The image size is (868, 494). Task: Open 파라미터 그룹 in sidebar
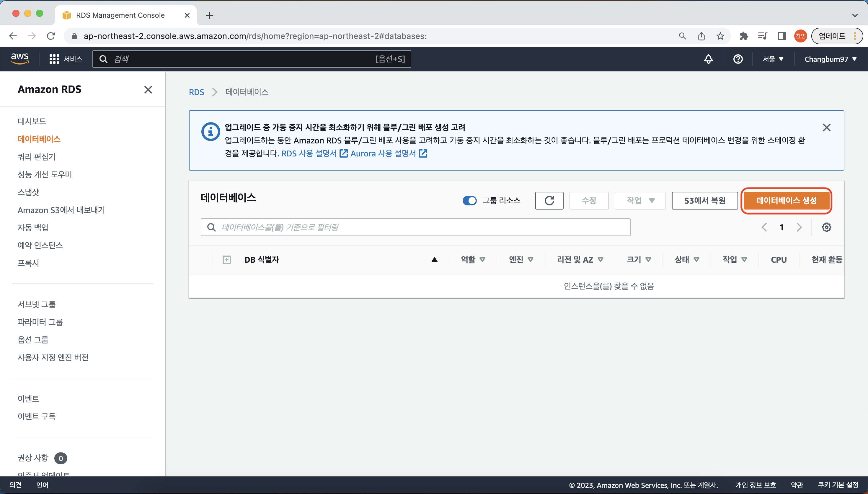(40, 322)
